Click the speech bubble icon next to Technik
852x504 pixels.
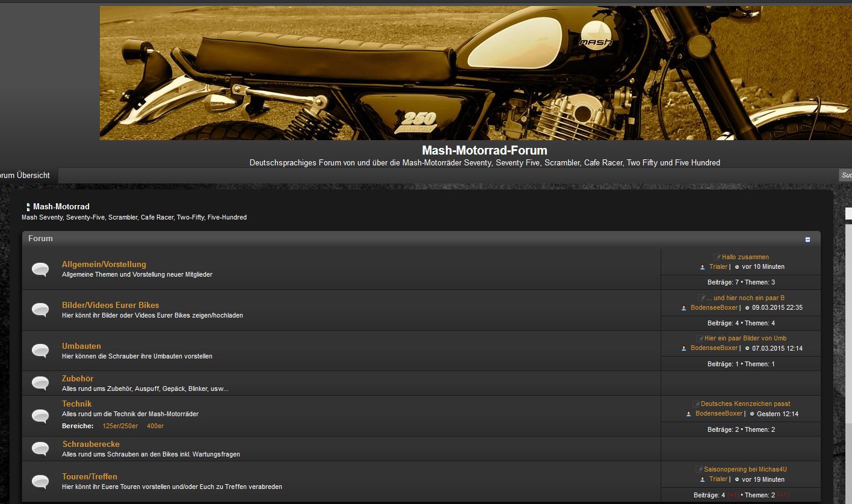tap(40, 416)
